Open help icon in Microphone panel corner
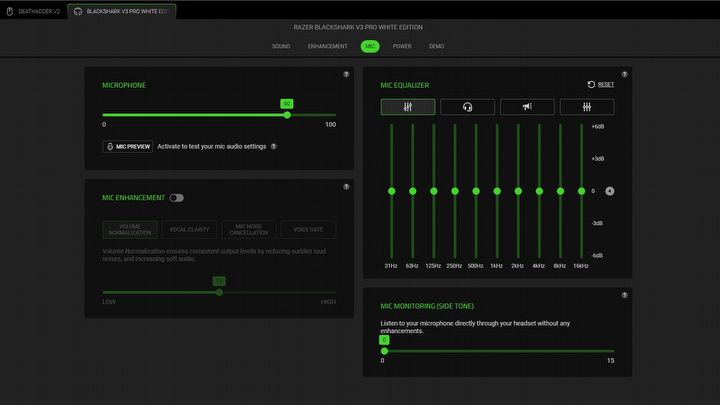 [346, 74]
